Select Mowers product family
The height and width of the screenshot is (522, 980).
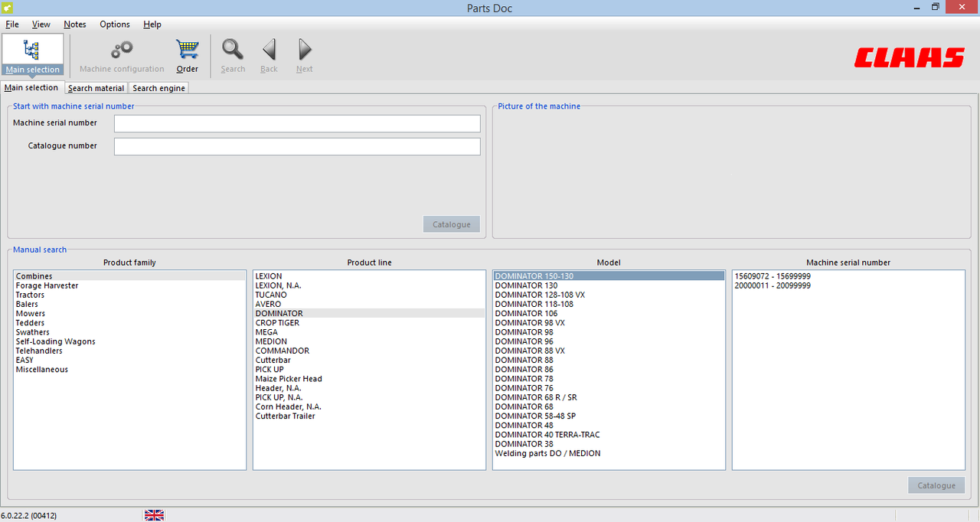129,313
